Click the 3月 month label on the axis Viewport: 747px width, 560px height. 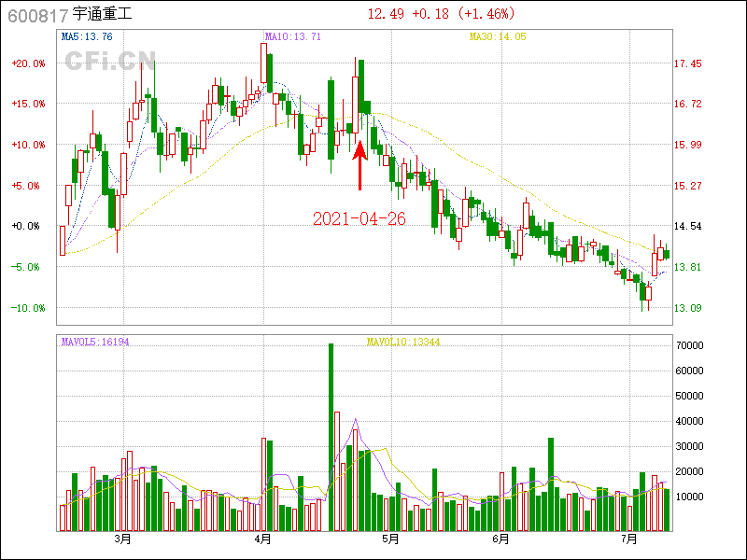[122, 539]
